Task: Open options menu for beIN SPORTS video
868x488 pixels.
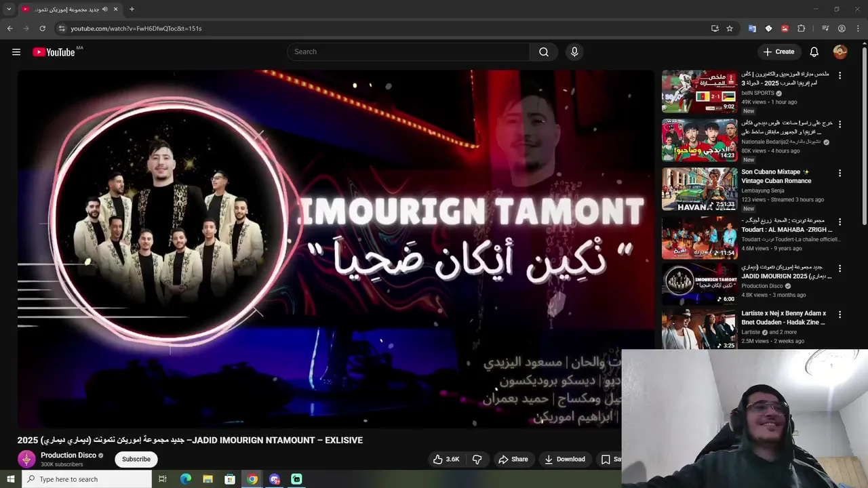Action: coord(840,76)
